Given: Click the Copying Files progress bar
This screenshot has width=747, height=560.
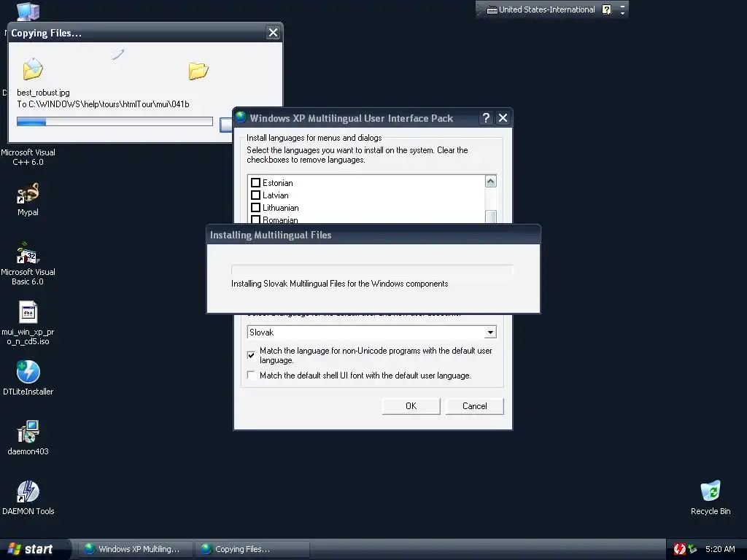Looking at the screenshot, I should coord(115,122).
